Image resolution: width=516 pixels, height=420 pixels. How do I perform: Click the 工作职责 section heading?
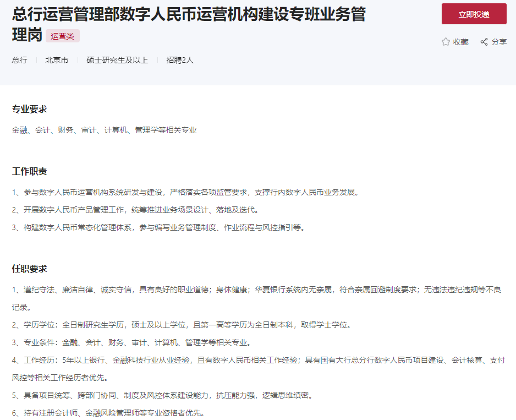click(30, 171)
